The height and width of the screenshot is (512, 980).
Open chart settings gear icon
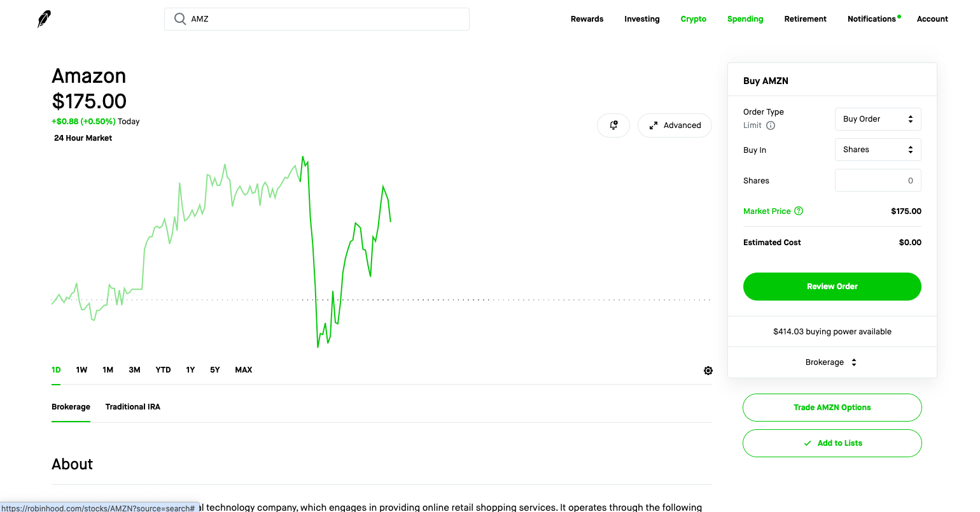pyautogui.click(x=708, y=371)
